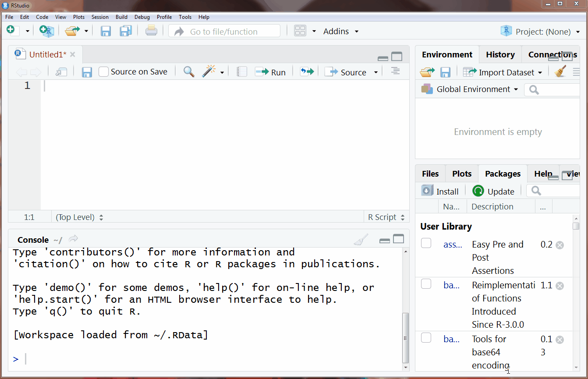Open the Workspace Panes dropdown arrow
The height and width of the screenshot is (379, 588).
click(314, 32)
